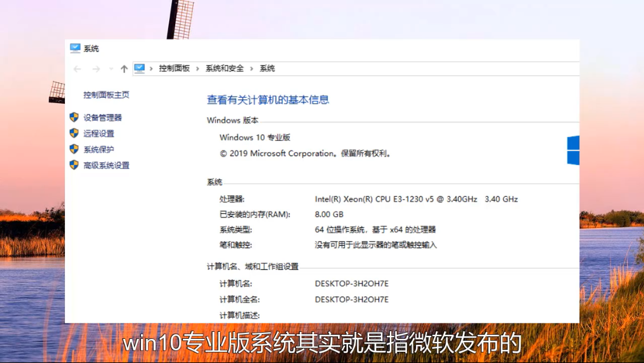
Task: Expand chevron after 控制面板 breadcrumb
Action: [x=198, y=68]
